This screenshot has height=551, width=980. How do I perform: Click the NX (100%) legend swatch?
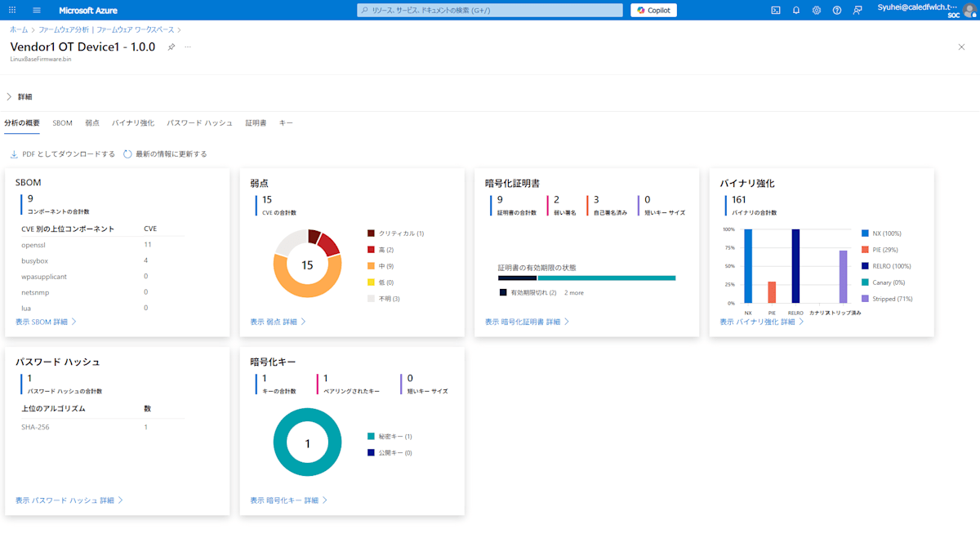coord(865,233)
